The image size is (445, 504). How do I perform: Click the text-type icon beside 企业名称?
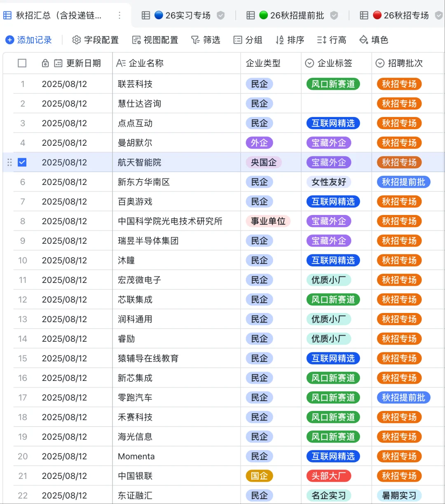pyautogui.click(x=121, y=63)
